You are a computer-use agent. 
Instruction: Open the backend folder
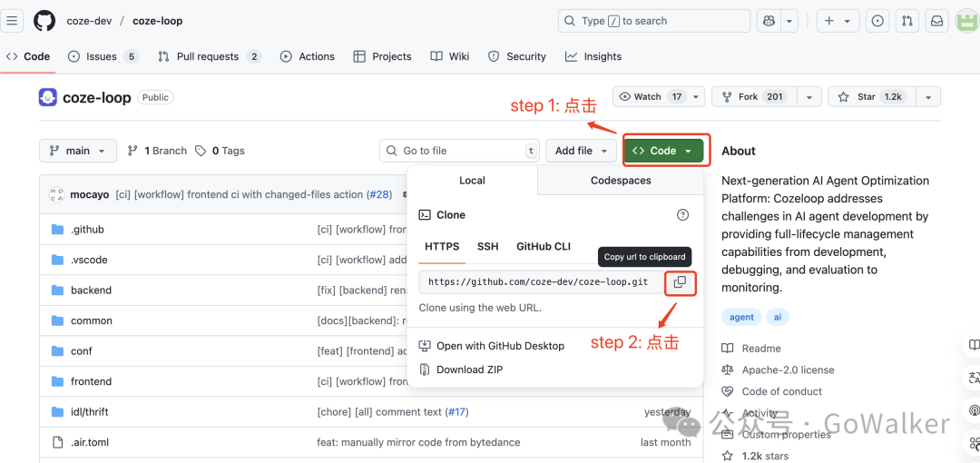point(92,291)
